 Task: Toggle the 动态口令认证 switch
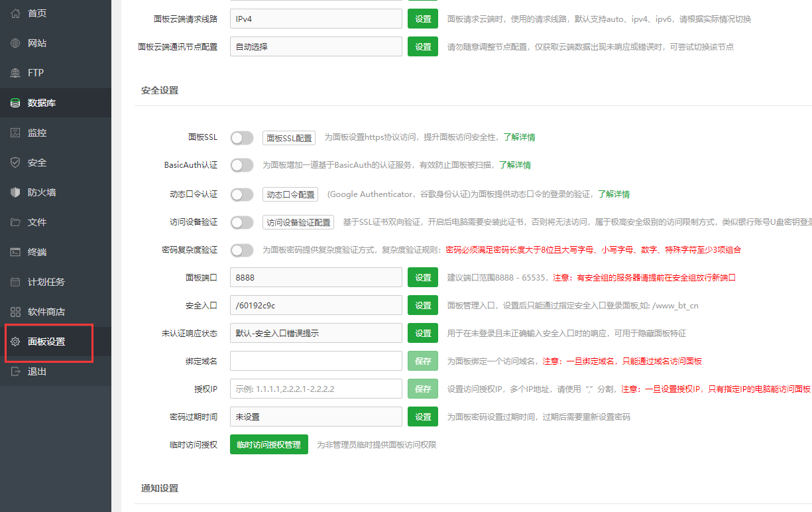click(x=242, y=194)
